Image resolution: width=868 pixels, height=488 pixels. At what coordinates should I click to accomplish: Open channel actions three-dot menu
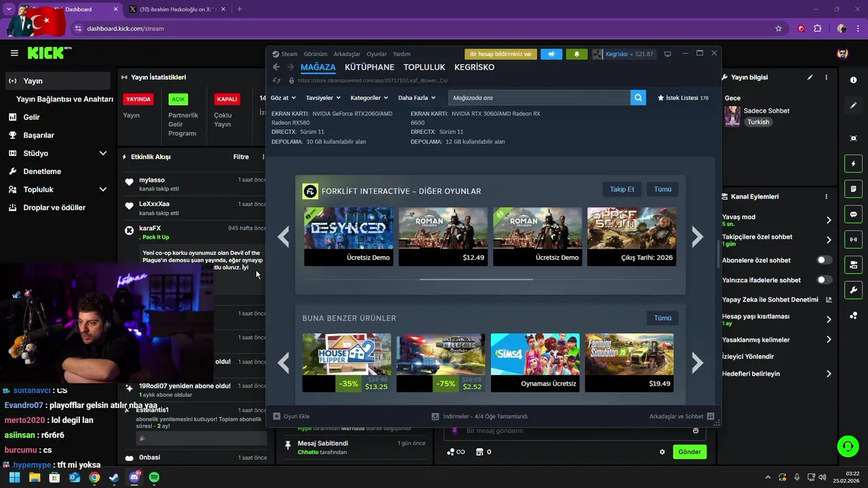pyautogui.click(x=826, y=197)
